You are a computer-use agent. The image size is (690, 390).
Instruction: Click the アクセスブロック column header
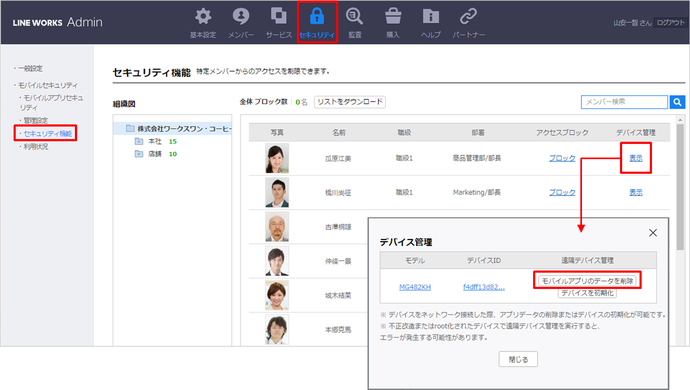pyautogui.click(x=562, y=132)
